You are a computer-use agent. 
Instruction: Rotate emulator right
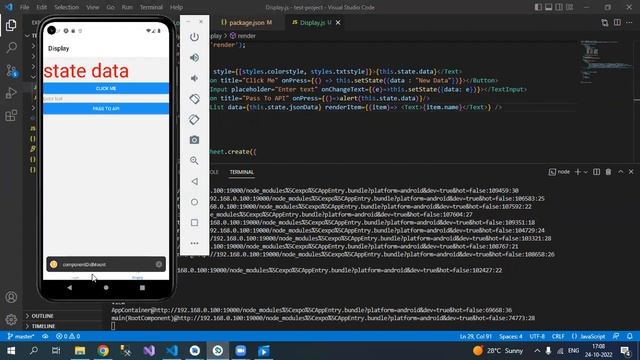click(194, 119)
